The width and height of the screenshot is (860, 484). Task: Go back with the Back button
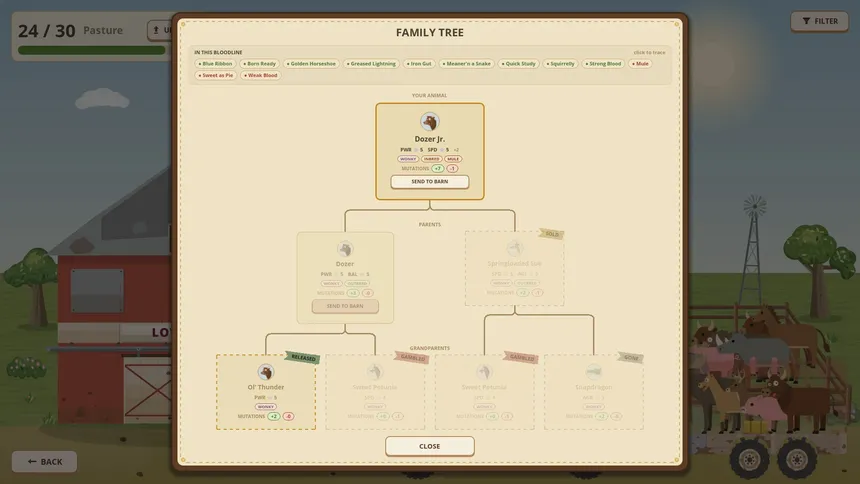pyautogui.click(x=44, y=462)
